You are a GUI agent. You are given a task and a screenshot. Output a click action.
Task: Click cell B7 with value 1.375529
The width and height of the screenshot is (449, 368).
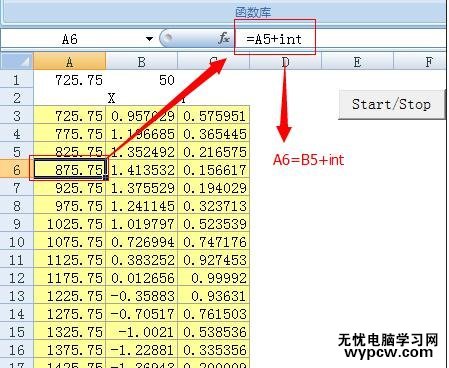pos(142,188)
